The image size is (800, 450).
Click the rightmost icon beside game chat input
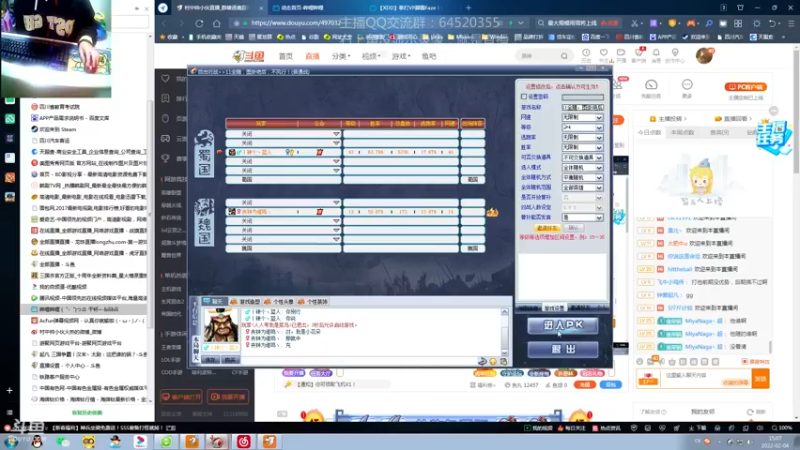click(504, 361)
